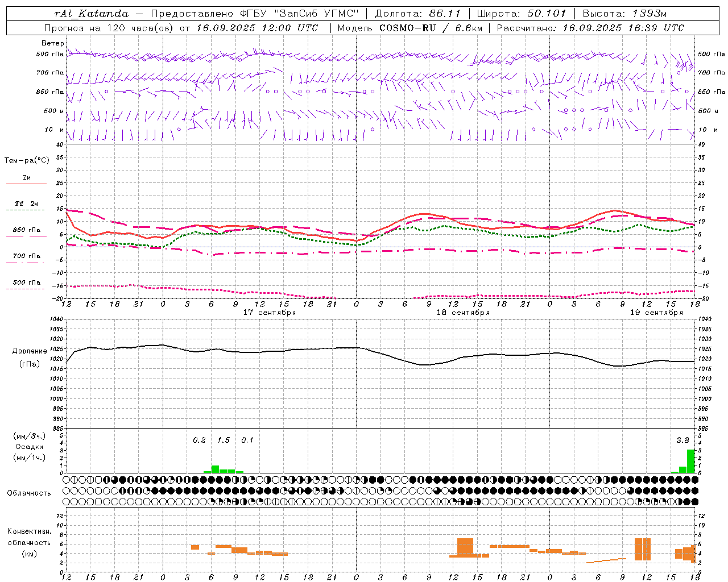Click the Облачность cloudiness label

(x=29, y=493)
